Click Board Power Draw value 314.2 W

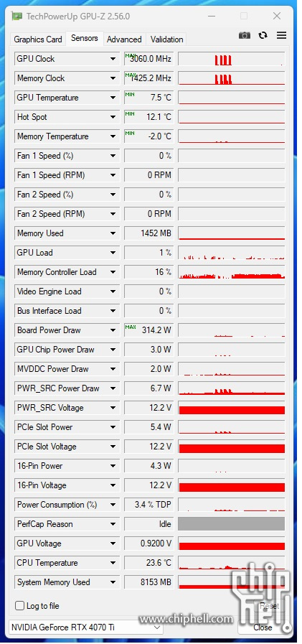[148, 330]
